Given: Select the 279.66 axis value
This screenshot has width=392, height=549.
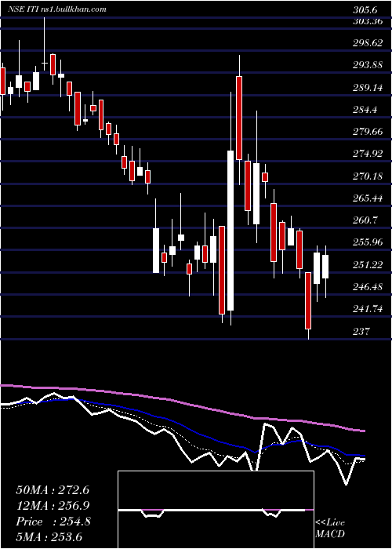Looking at the screenshot, I should coord(367,132).
